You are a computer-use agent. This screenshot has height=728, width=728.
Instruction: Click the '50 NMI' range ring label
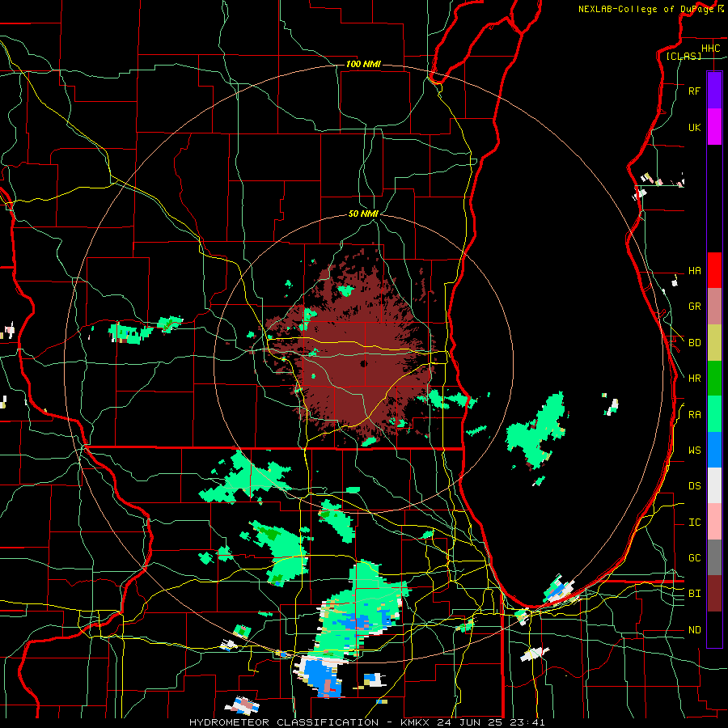[x=363, y=214]
